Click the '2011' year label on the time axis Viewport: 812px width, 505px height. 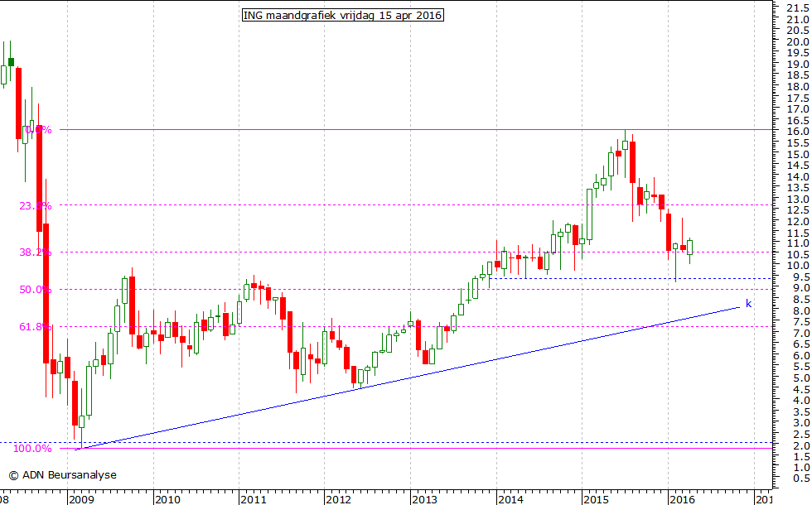click(254, 499)
